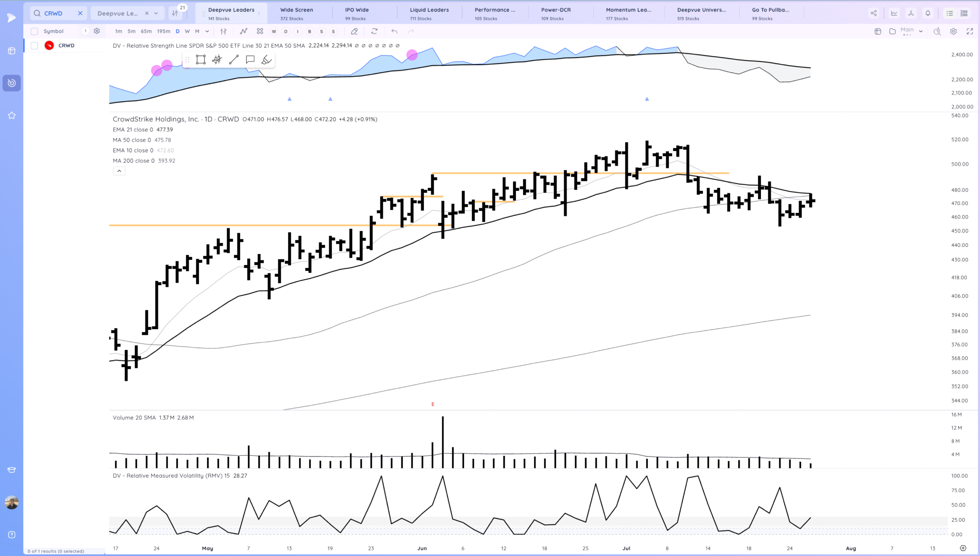This screenshot has height=556, width=980.
Task: Click the alerts bell icon
Action: [x=928, y=13]
